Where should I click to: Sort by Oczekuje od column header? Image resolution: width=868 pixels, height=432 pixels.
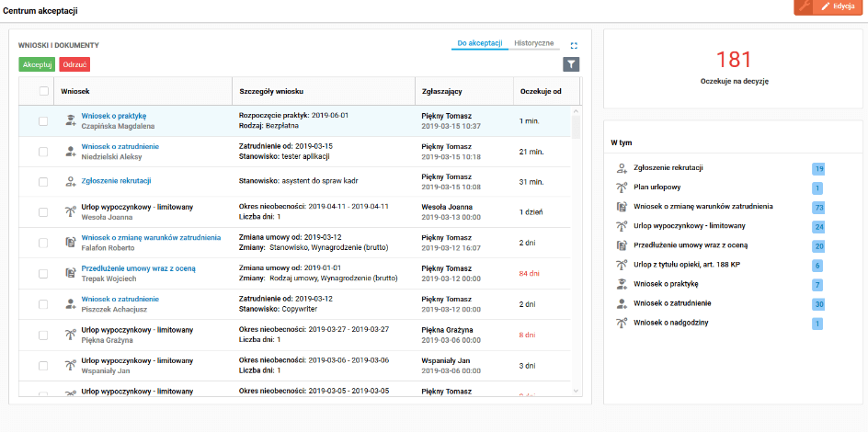[546, 91]
